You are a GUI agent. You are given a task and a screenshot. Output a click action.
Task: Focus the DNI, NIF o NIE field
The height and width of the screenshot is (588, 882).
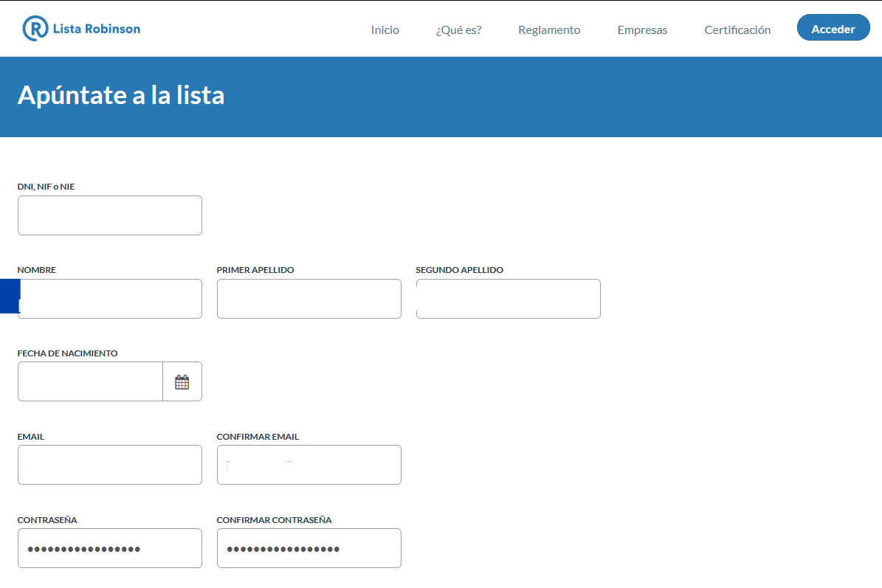[110, 215]
